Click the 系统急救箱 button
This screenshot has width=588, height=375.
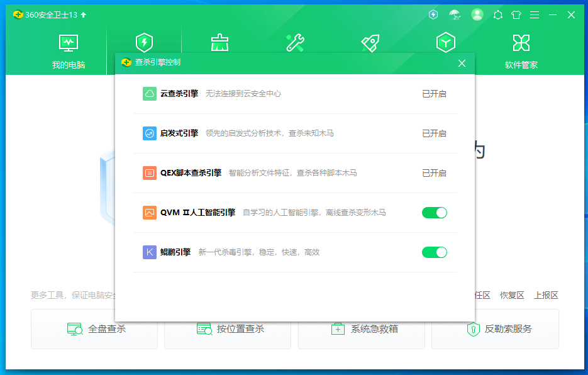[x=365, y=329]
